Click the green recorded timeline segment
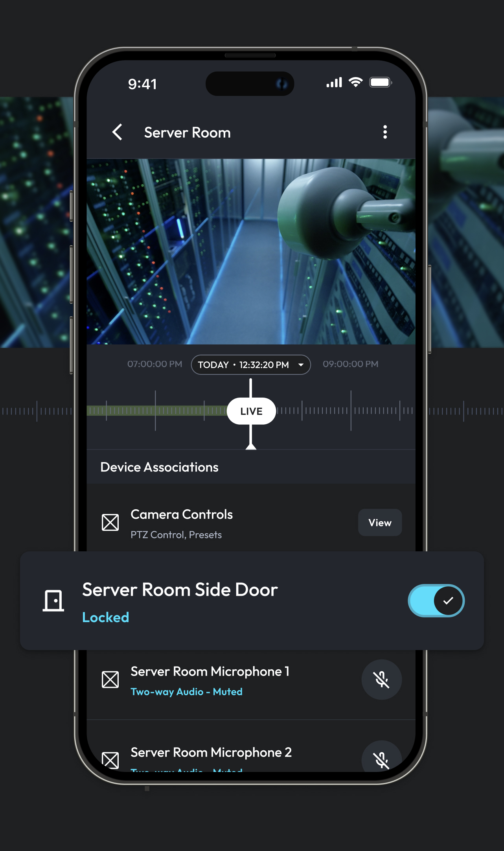The width and height of the screenshot is (504, 851). coord(157,411)
